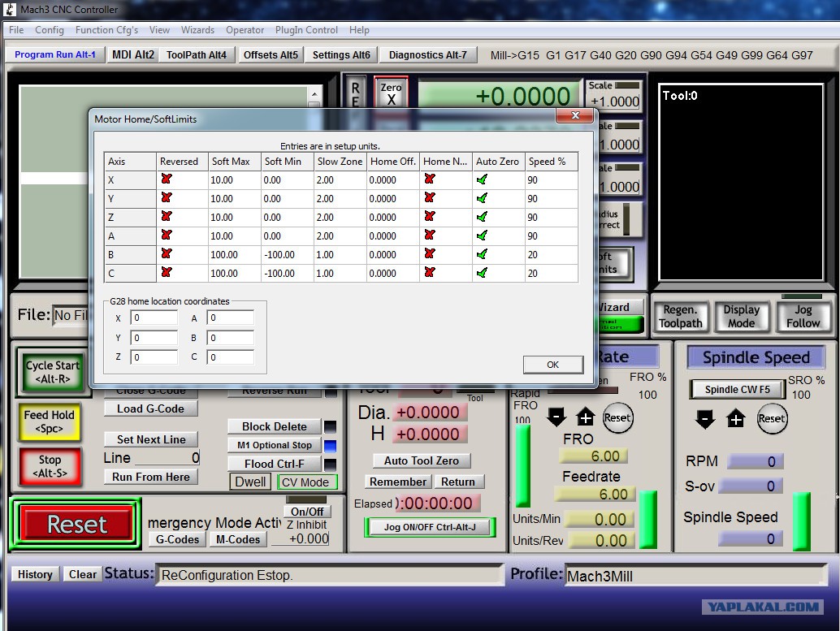Screen dimensions: 840x631
Task: Click G28 home X coordinate field
Action: pyautogui.click(x=154, y=318)
